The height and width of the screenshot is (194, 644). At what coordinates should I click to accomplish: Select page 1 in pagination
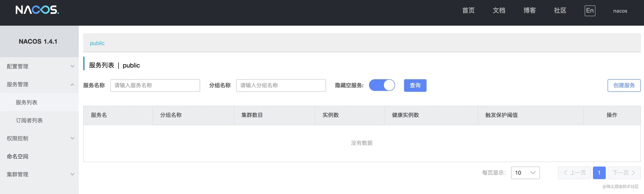click(x=599, y=173)
